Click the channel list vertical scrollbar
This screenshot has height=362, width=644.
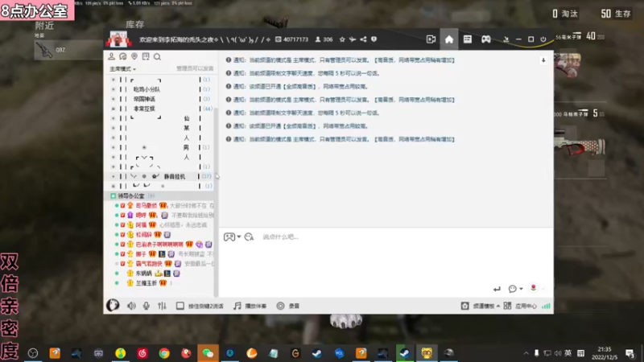click(216, 201)
